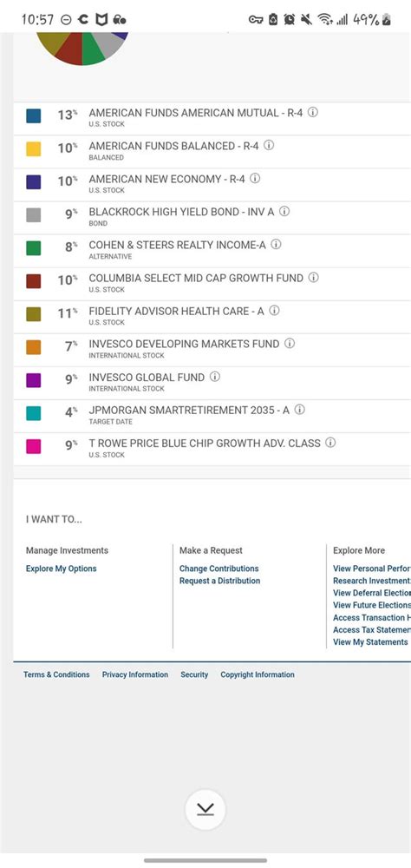Click Explore My Options link
Viewport: 411px width, 868px height.
(62, 569)
